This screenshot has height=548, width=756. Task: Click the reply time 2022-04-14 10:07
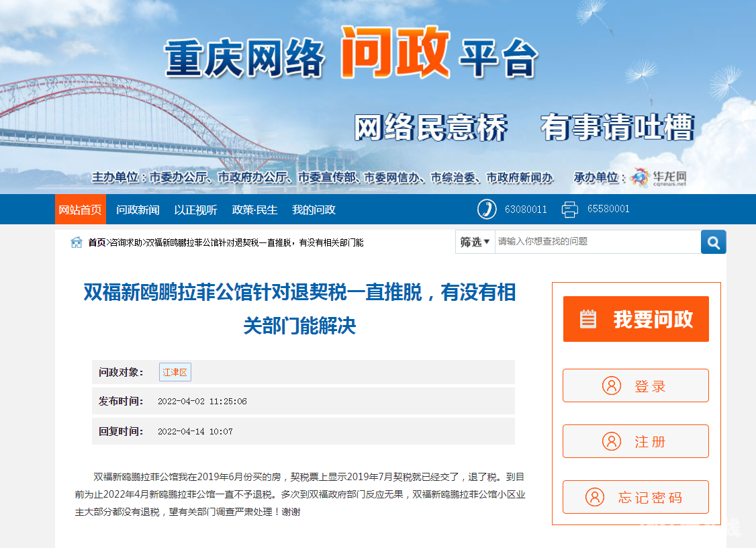click(x=195, y=431)
